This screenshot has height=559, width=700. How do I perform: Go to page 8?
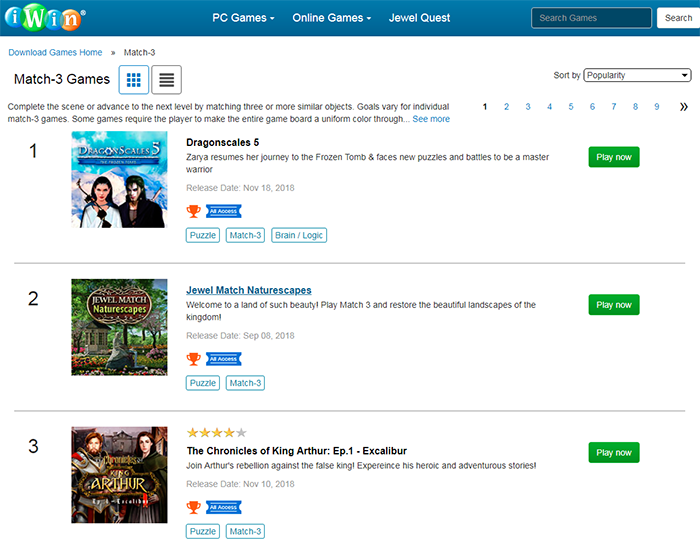coord(635,107)
